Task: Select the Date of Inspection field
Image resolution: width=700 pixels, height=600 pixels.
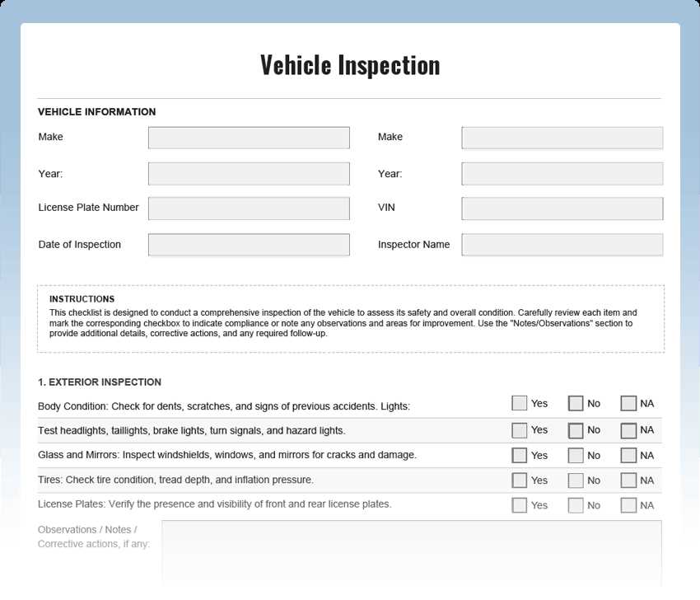Action: (x=249, y=245)
